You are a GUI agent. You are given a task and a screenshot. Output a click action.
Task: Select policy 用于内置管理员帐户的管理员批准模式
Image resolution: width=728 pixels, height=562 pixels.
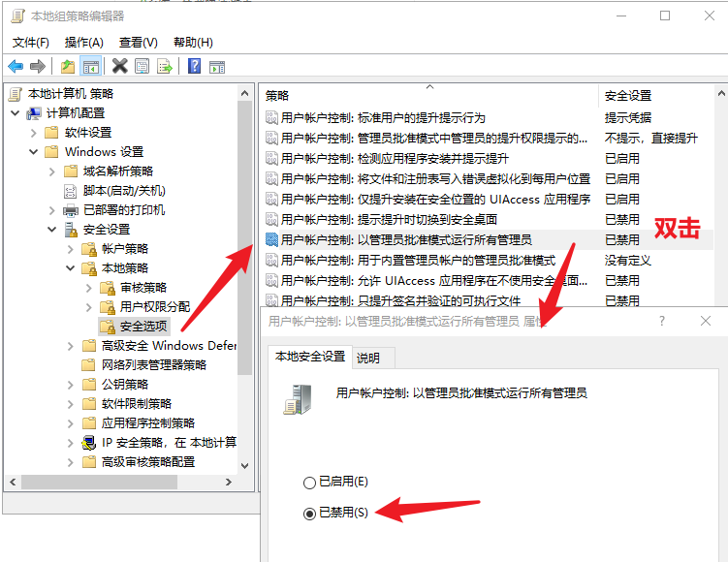point(418,260)
